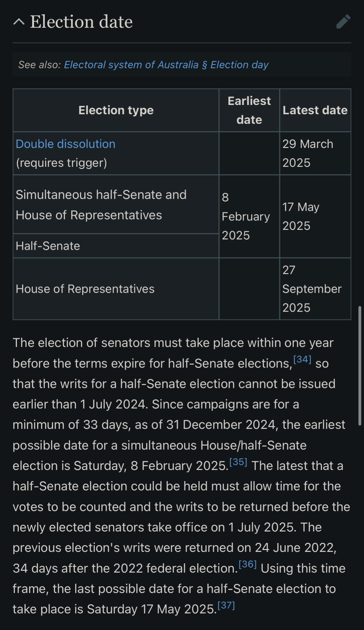Select the 29 March 2025 table cell
Screen dimensions: 364x630
pyautogui.click(x=315, y=153)
